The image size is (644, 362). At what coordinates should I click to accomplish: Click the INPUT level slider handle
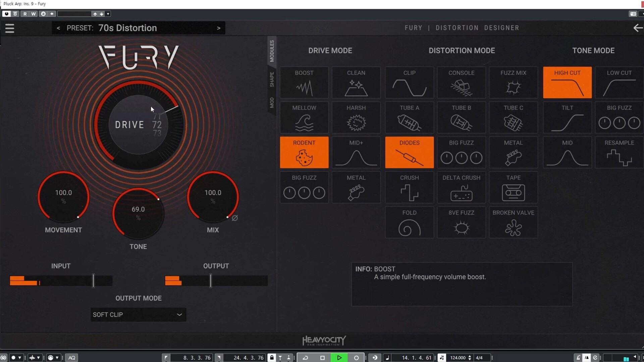(x=94, y=281)
